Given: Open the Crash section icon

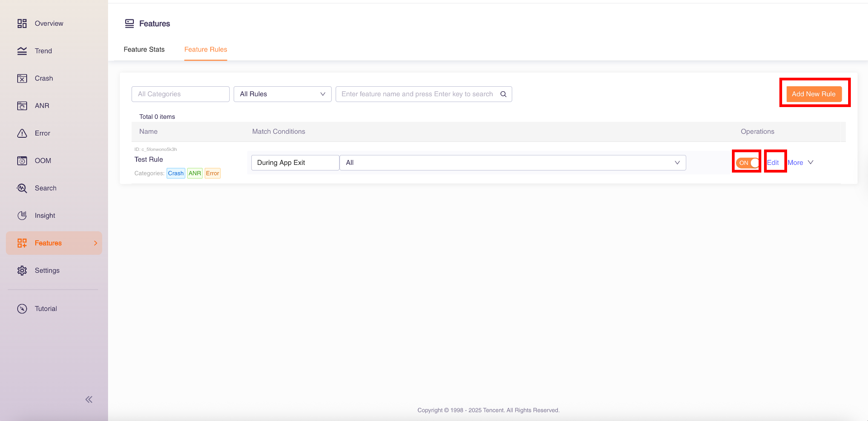Looking at the screenshot, I should click(22, 79).
